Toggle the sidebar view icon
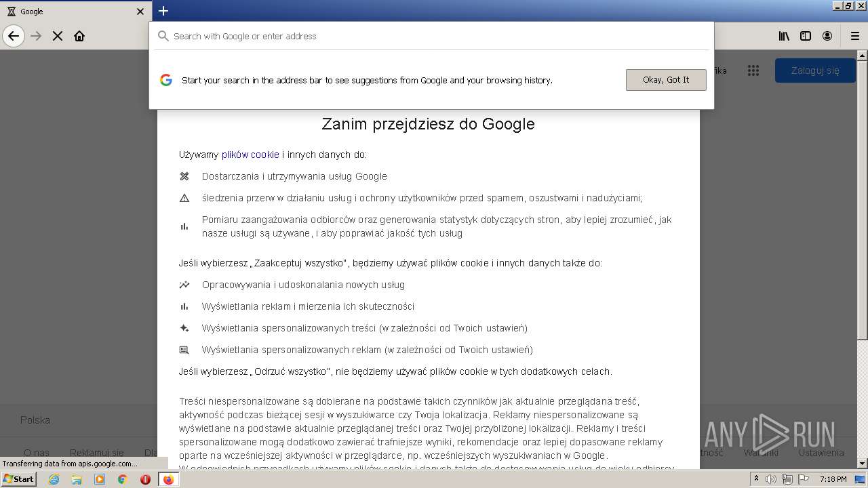Viewport: 868px width, 488px height. pos(806,36)
